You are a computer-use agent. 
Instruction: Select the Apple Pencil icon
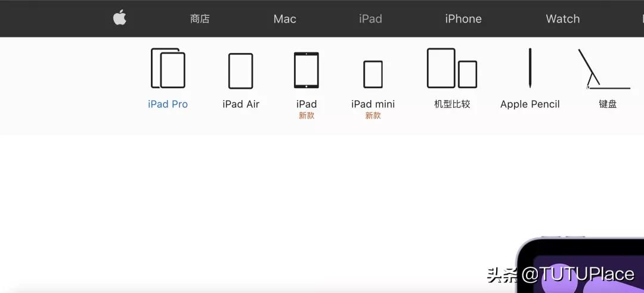pos(530,68)
